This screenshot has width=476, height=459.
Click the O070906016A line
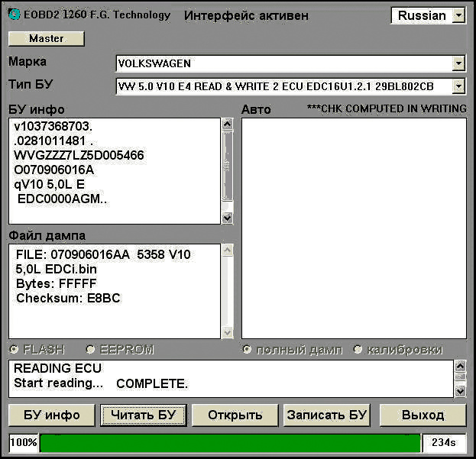pyautogui.click(x=54, y=170)
